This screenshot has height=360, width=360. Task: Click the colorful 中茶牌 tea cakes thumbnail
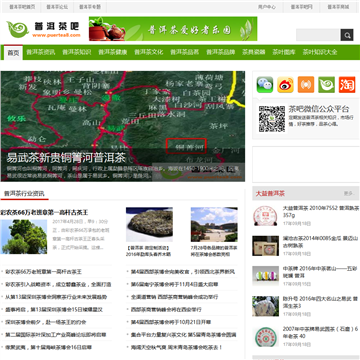point(265,276)
